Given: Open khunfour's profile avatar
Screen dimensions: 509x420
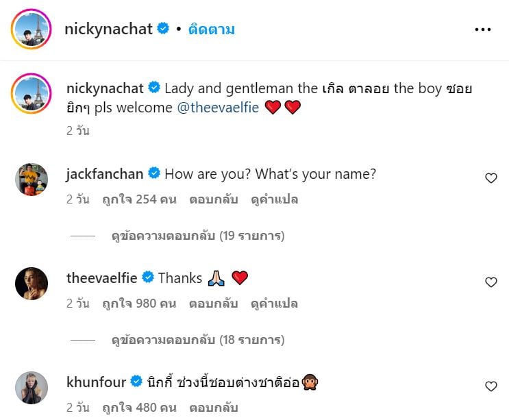Looking at the screenshot, I should click(x=32, y=388).
